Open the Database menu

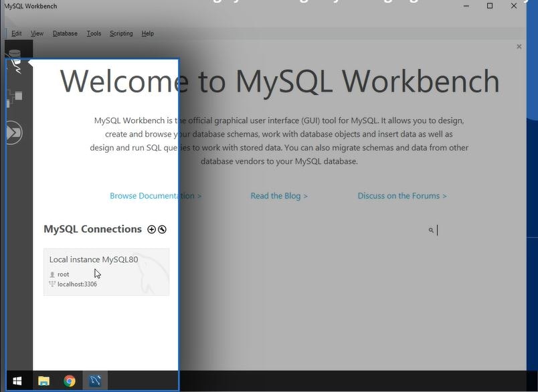tap(65, 33)
